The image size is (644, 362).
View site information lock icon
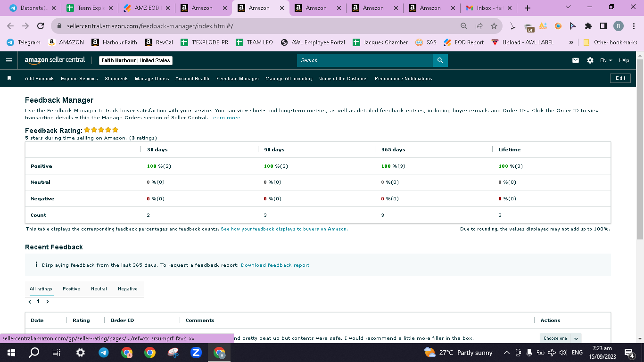pos(59,26)
